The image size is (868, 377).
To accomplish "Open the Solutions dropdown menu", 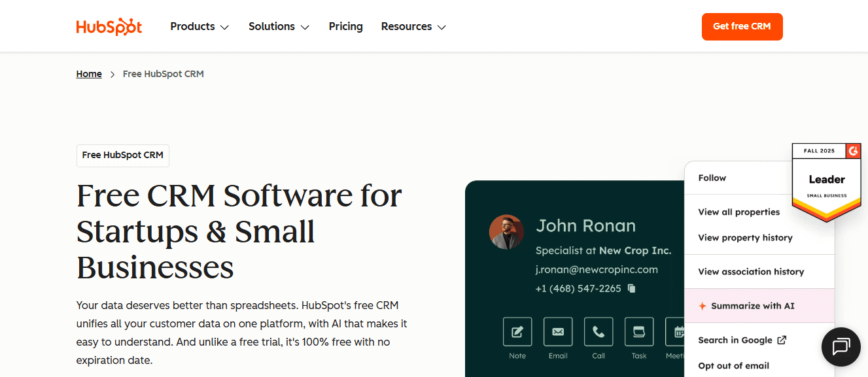I will (x=279, y=26).
